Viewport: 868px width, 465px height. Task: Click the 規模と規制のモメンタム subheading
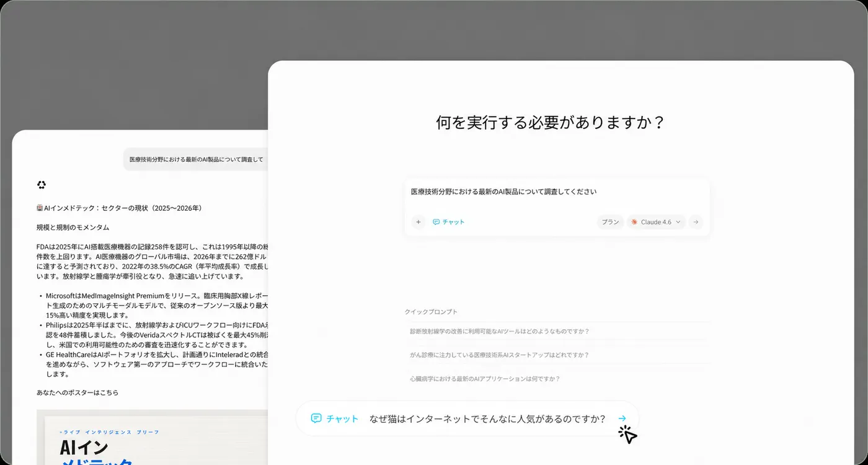[x=73, y=228]
